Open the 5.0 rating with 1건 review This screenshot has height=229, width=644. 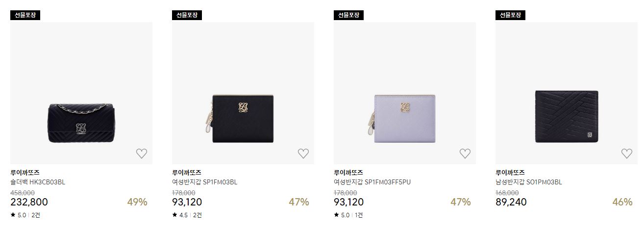[348, 215]
